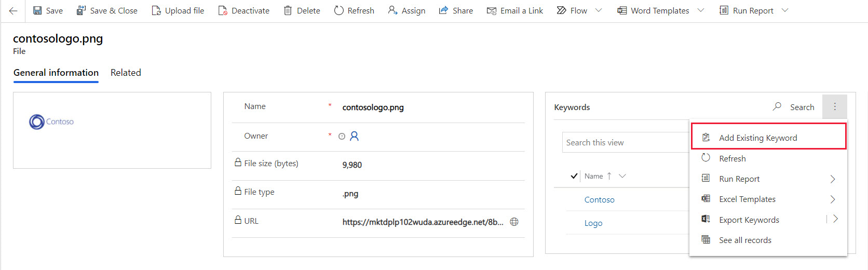Viewport: 868px width, 270px height.
Task: Switch to General information tab
Action: [x=56, y=73]
